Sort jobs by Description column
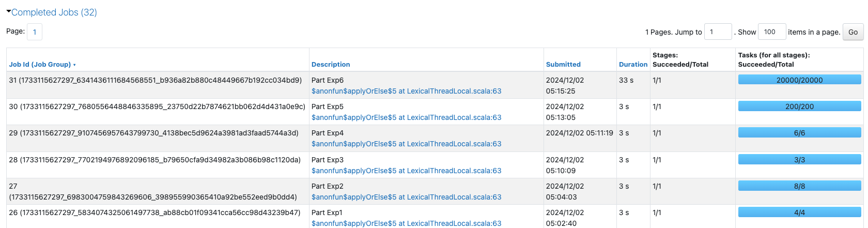The width and height of the screenshot is (868, 228). coord(331,65)
